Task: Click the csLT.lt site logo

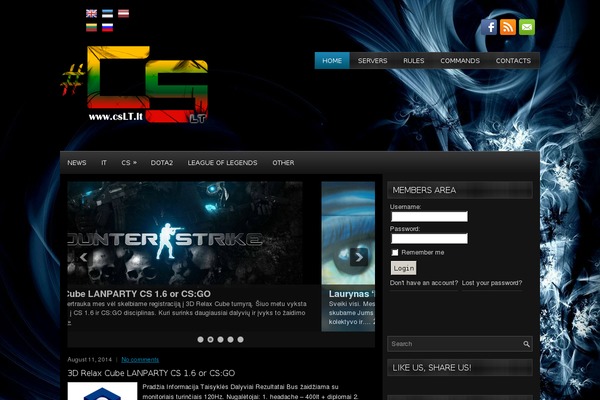Action: 135,85
